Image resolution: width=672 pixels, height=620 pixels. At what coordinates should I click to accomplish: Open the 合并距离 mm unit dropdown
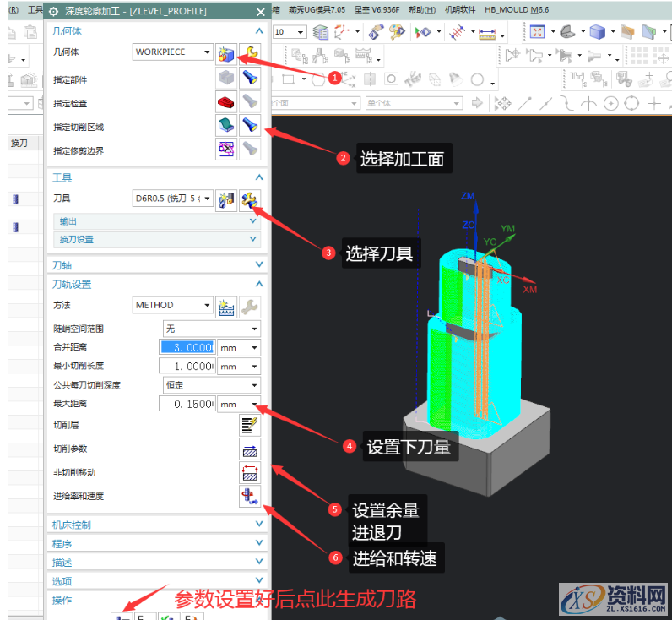(x=239, y=348)
